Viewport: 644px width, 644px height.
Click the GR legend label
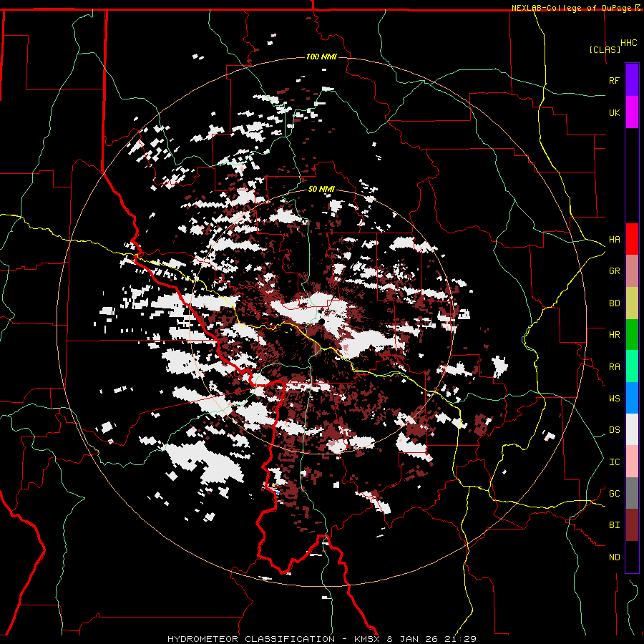click(614, 271)
